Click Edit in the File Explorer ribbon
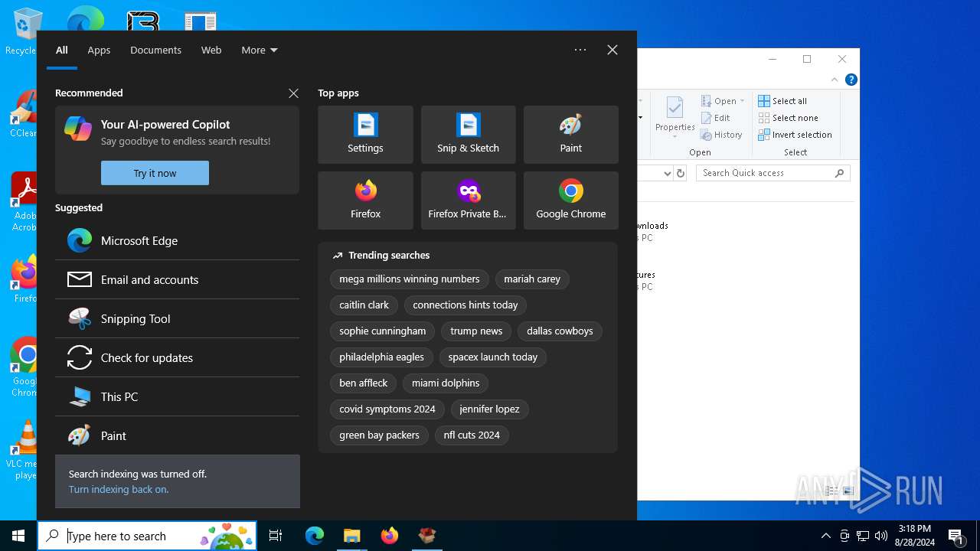 click(716, 118)
